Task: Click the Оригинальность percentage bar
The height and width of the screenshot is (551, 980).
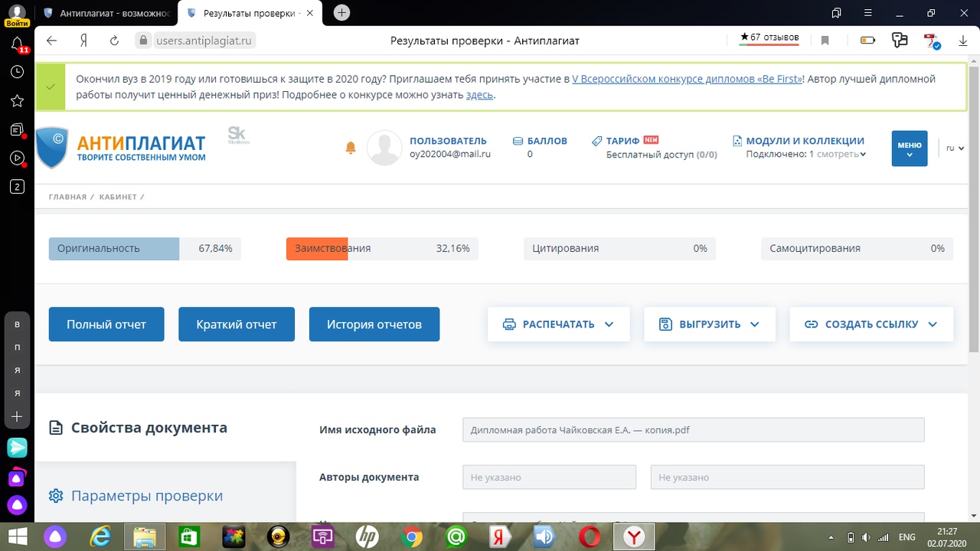Action: (x=144, y=249)
